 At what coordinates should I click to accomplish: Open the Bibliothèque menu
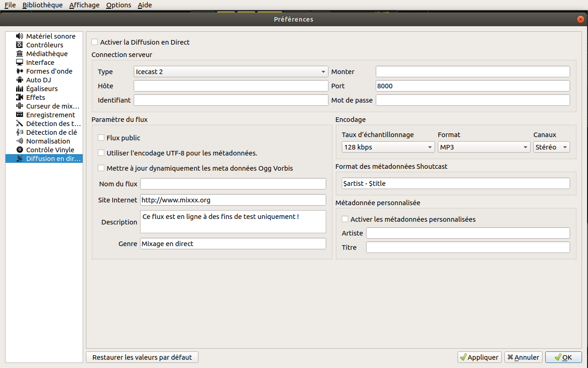pyautogui.click(x=42, y=5)
